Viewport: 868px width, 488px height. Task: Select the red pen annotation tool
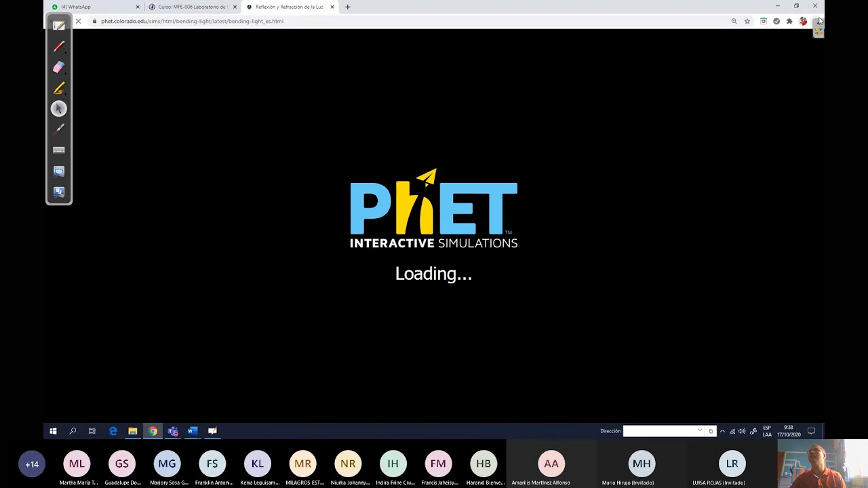click(x=59, y=47)
